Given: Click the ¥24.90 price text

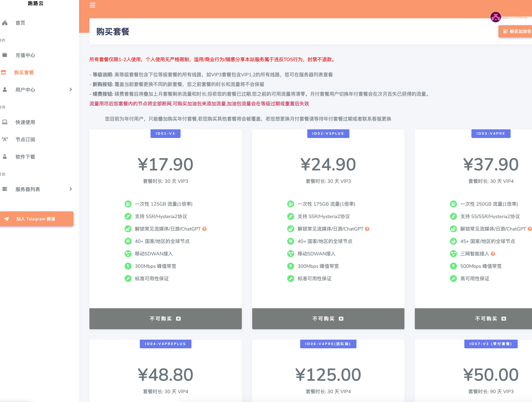Looking at the screenshot, I should 328,165.
